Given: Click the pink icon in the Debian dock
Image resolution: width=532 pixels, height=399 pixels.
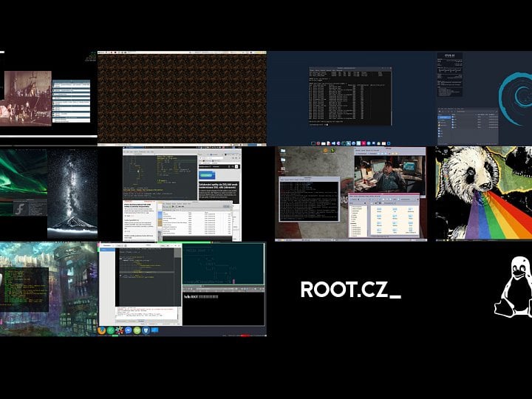Looking at the screenshot, I should (x=364, y=143).
